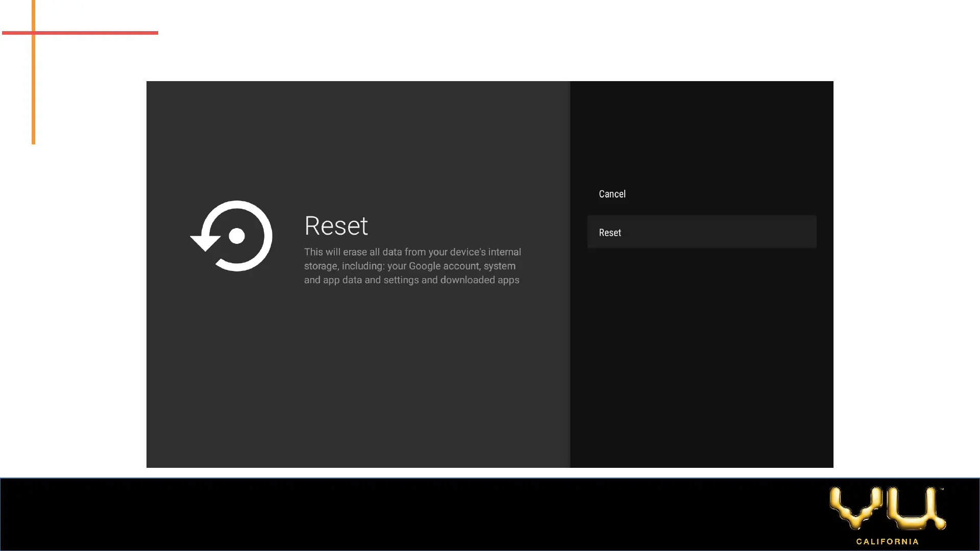Click the black footer bar

point(408,514)
